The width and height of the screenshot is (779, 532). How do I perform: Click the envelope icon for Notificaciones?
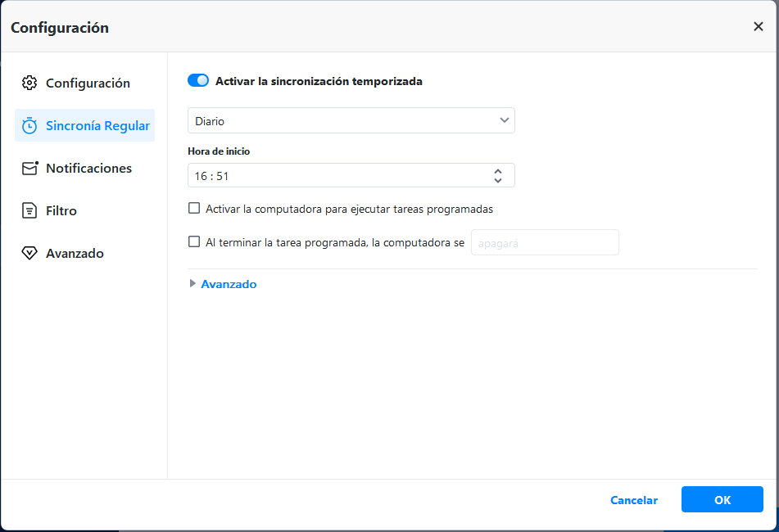point(30,169)
